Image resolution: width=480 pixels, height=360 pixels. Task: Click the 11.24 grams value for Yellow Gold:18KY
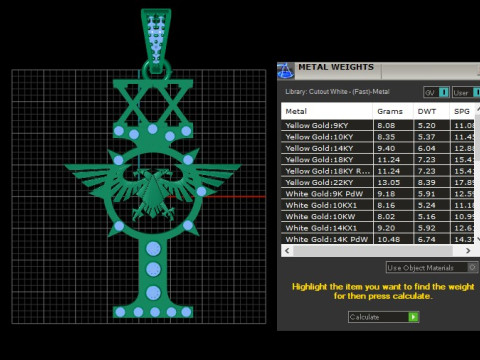(x=388, y=160)
